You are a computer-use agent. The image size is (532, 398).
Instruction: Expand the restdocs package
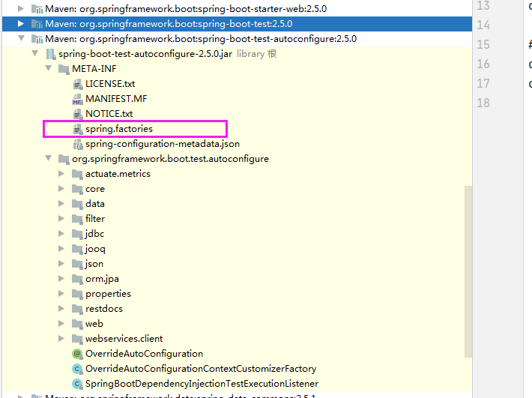pyautogui.click(x=61, y=308)
